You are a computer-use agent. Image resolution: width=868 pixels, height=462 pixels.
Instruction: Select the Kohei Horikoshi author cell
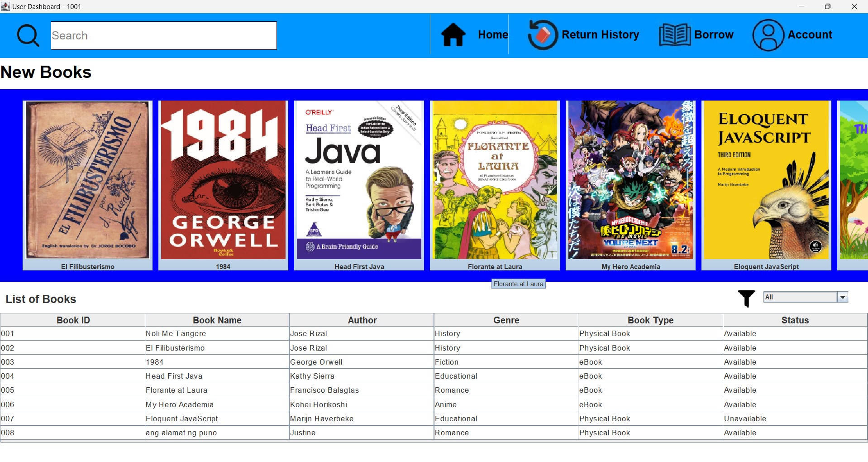pyautogui.click(x=362, y=404)
